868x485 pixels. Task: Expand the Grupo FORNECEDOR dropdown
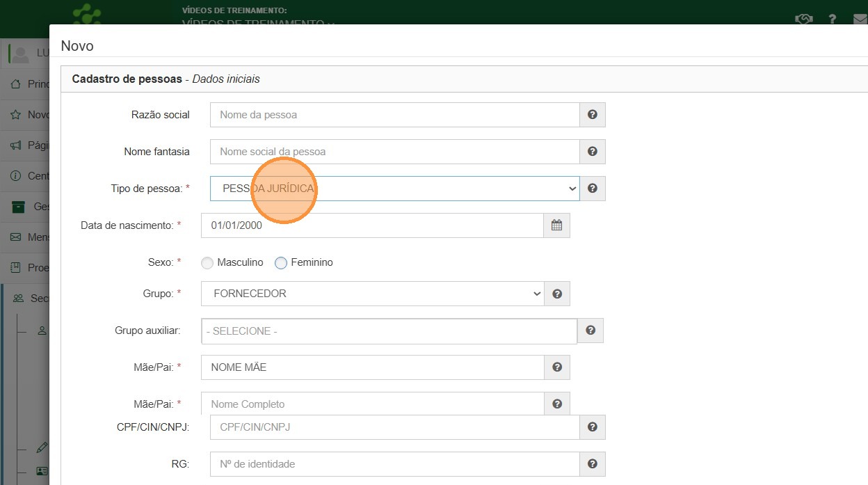click(x=372, y=294)
